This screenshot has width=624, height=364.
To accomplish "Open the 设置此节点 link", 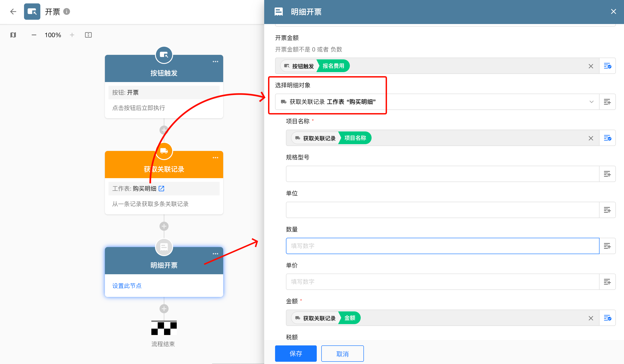I will tap(127, 286).
